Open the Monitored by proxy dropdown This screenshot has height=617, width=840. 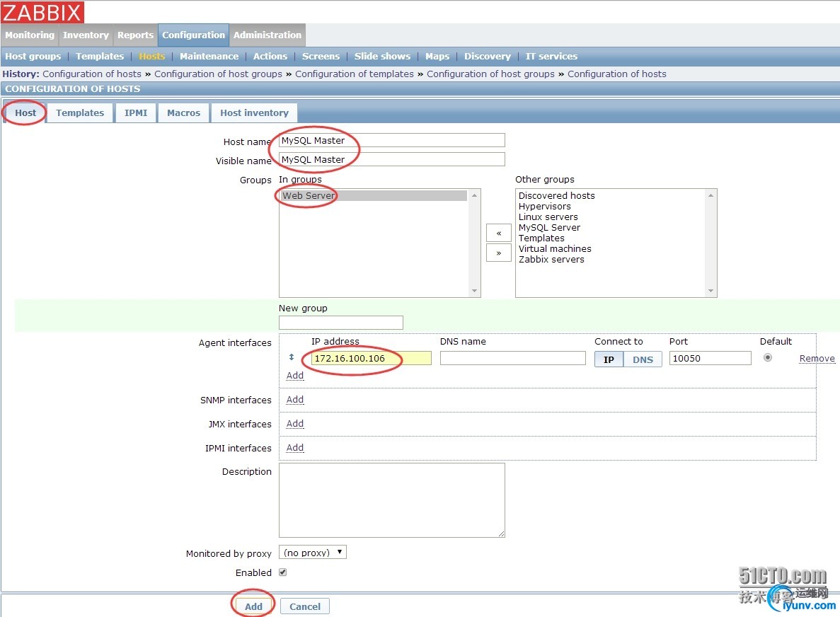[x=313, y=552]
